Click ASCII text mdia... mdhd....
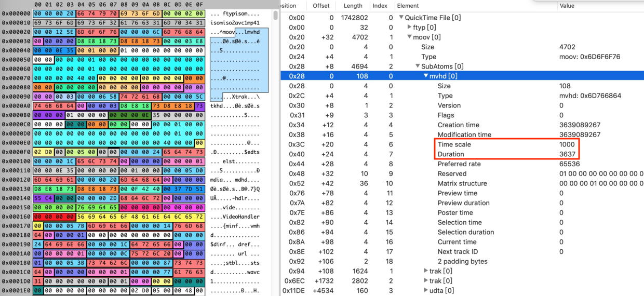This screenshot has height=296, width=644. [235, 180]
